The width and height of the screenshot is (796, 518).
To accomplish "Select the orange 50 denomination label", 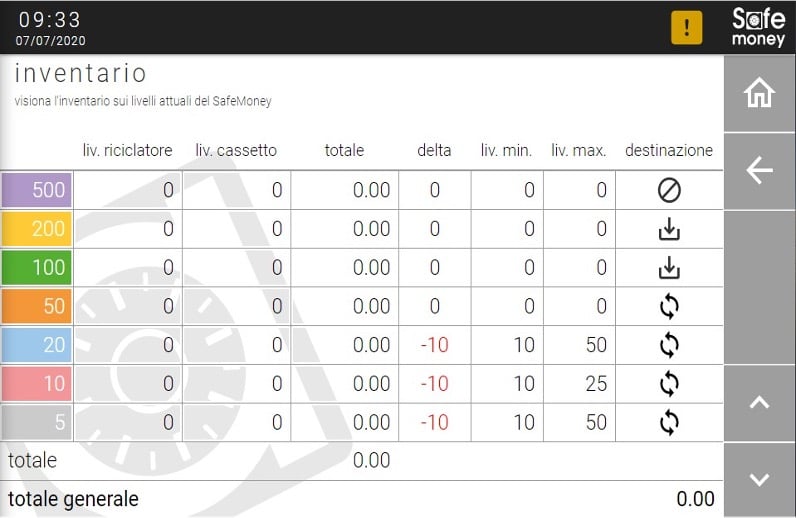I will (x=37, y=306).
